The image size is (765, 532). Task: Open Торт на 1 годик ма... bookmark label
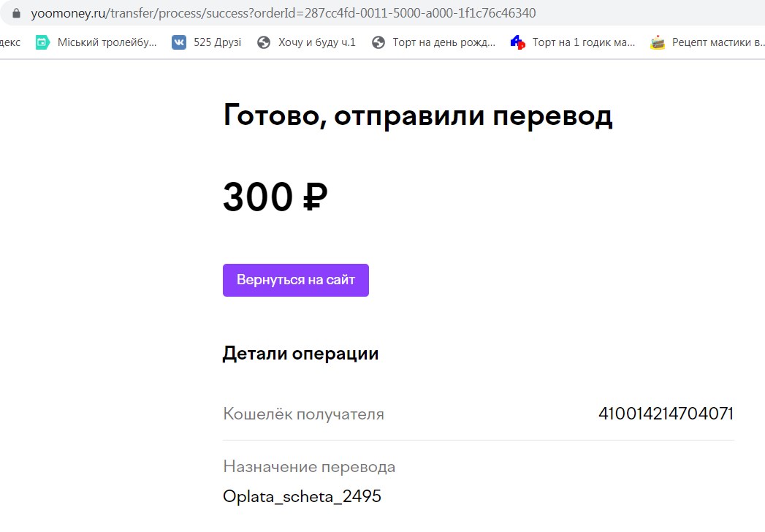tap(584, 42)
